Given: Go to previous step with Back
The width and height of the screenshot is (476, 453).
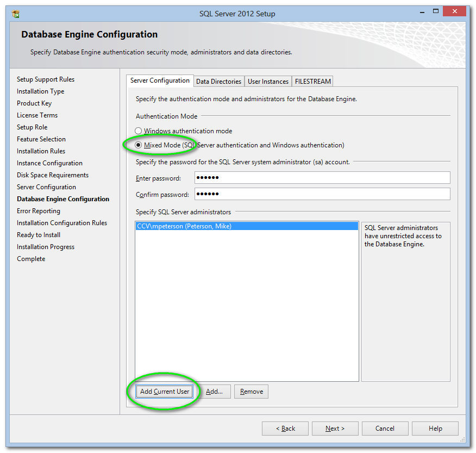Looking at the screenshot, I should point(285,429).
